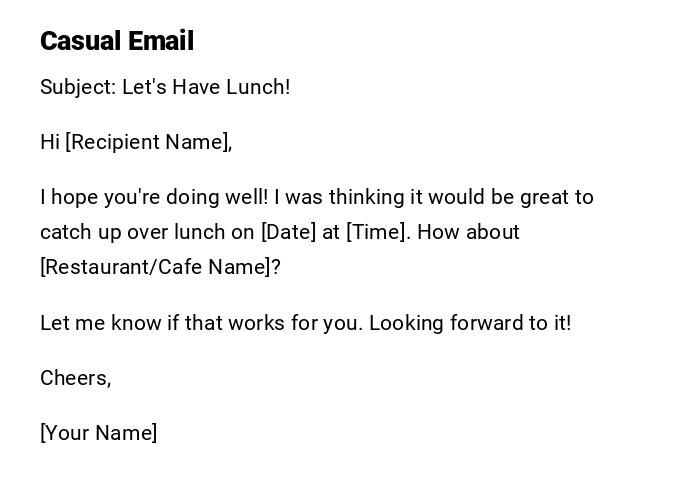Select the [Recipient Name] placeholder
Viewport: 700px width, 495px height.
148,142
